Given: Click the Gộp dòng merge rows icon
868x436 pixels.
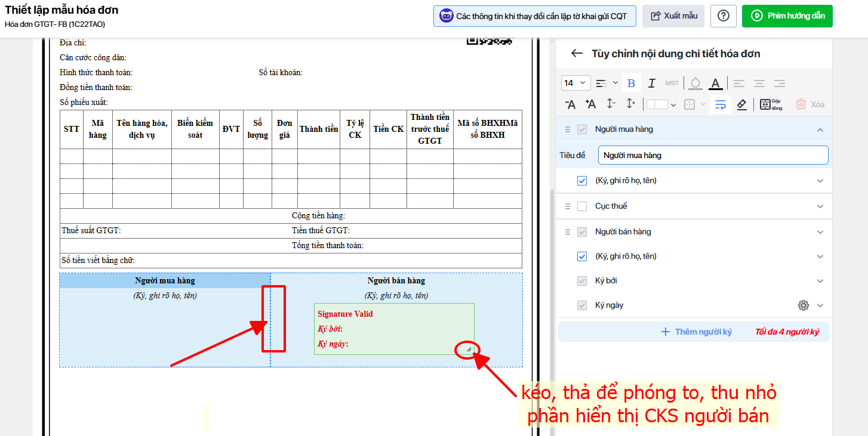Looking at the screenshot, I should (770, 104).
